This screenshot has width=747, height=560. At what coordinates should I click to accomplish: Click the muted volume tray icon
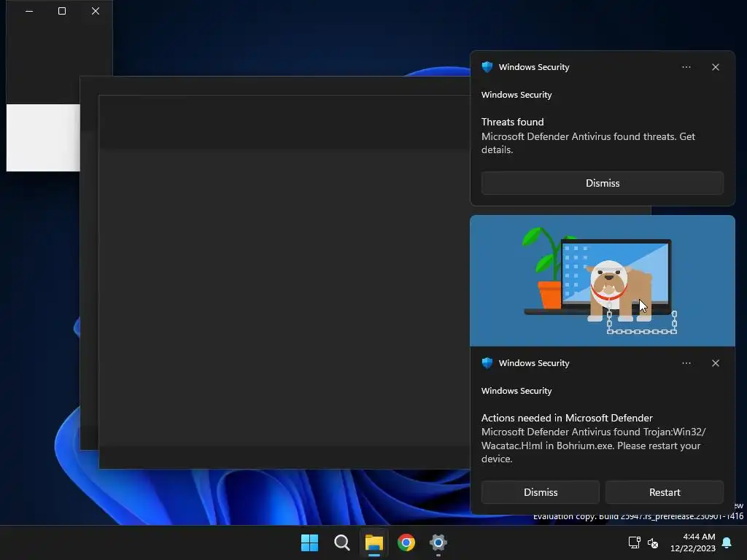653,542
